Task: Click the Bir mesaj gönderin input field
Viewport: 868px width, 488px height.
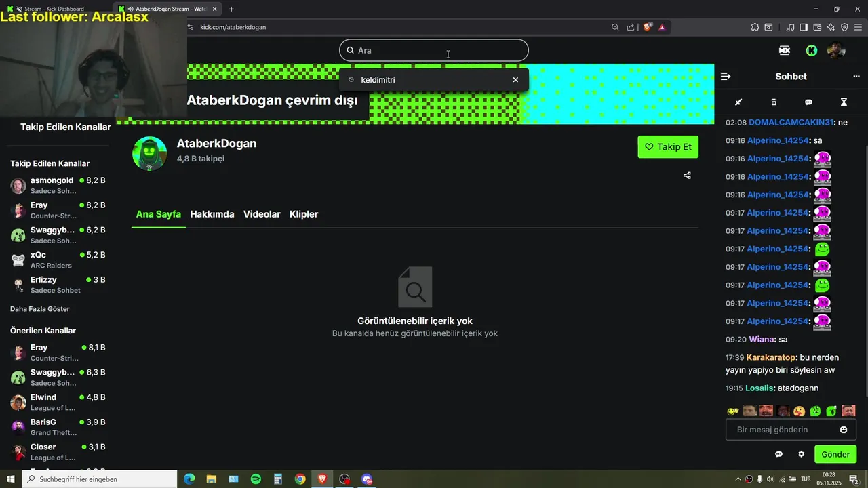Action: [791, 430]
